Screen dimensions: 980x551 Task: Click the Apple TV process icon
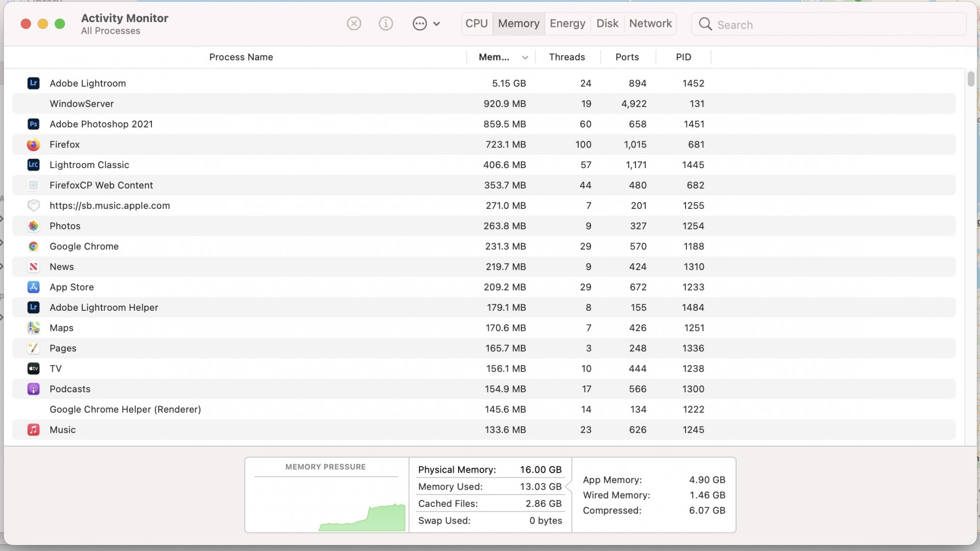[x=33, y=369]
